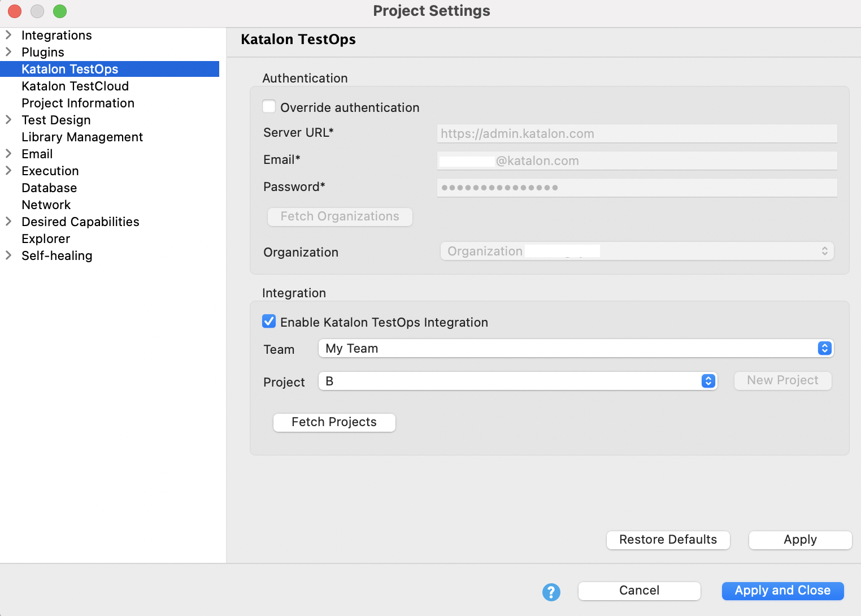The image size is (861, 616).
Task: Click the Password input field
Action: [637, 188]
